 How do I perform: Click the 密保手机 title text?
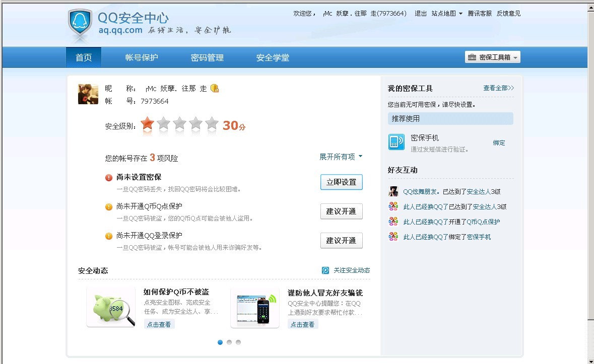pyautogui.click(x=425, y=138)
